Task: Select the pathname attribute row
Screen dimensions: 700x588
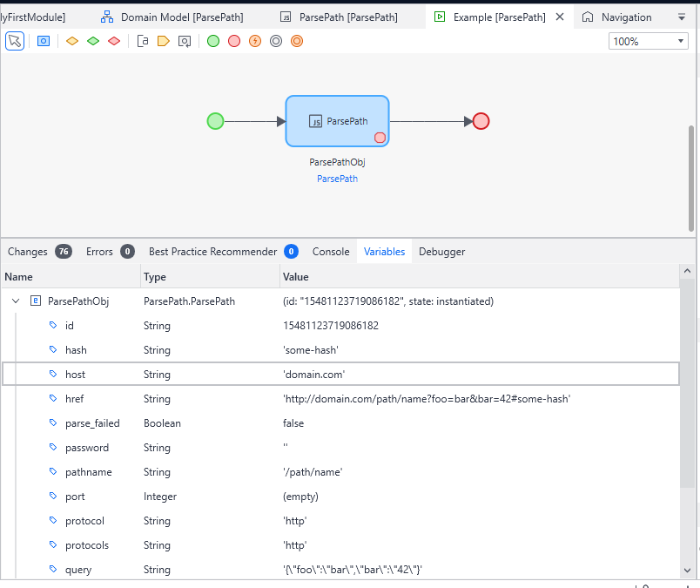Action: point(340,472)
